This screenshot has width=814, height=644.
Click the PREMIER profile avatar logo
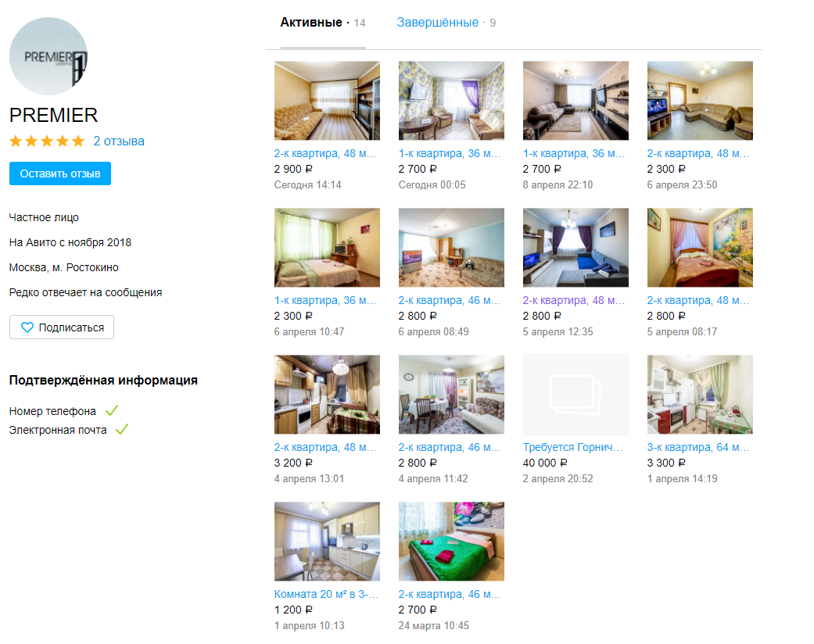pyautogui.click(x=48, y=56)
